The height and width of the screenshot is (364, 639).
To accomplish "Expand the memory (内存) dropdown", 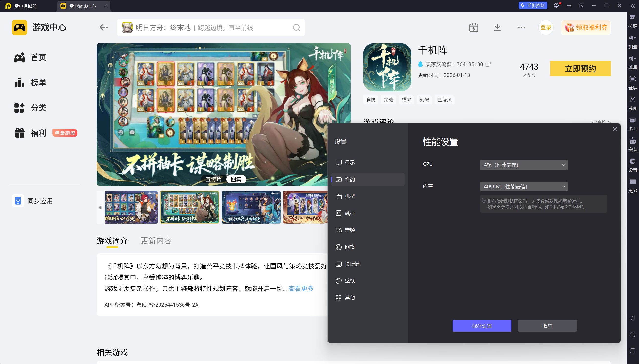I will 524,186.
